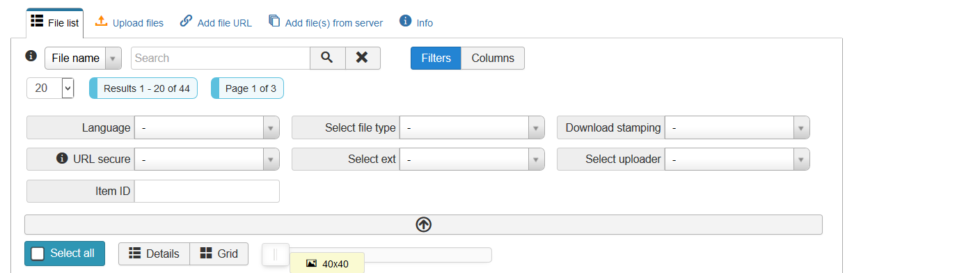This screenshot has width=980, height=273.
Task: Click Results 1 - 20 of 44 label
Action: click(143, 88)
